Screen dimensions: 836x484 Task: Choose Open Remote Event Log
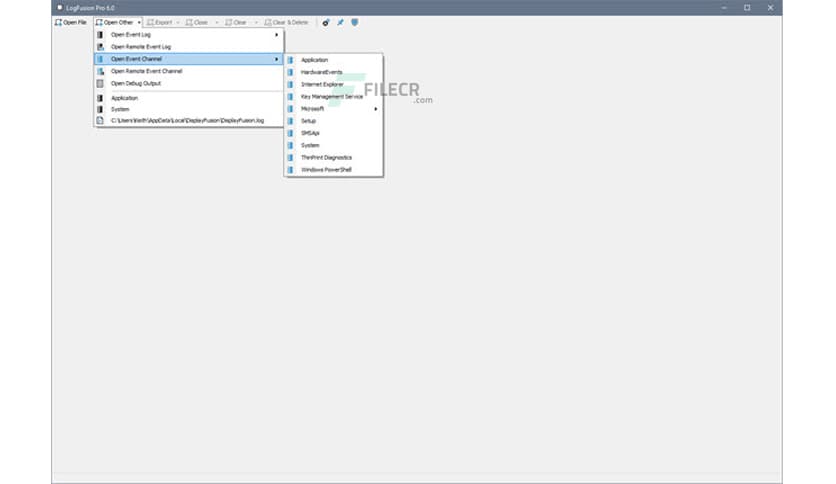[x=189, y=47]
